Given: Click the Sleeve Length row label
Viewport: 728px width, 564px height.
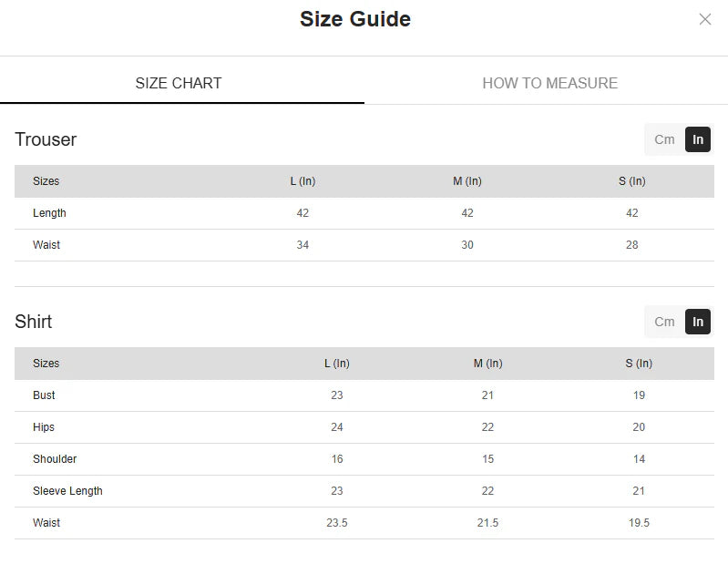Looking at the screenshot, I should point(67,491).
